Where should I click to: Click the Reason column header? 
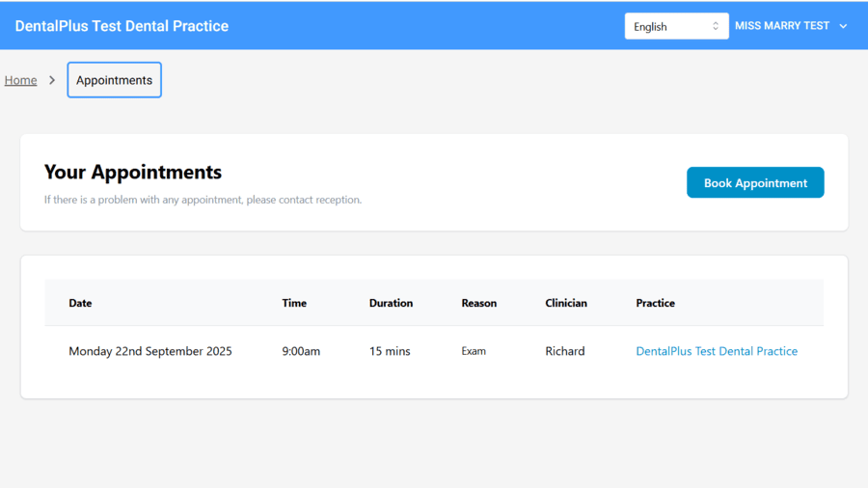[x=478, y=303]
